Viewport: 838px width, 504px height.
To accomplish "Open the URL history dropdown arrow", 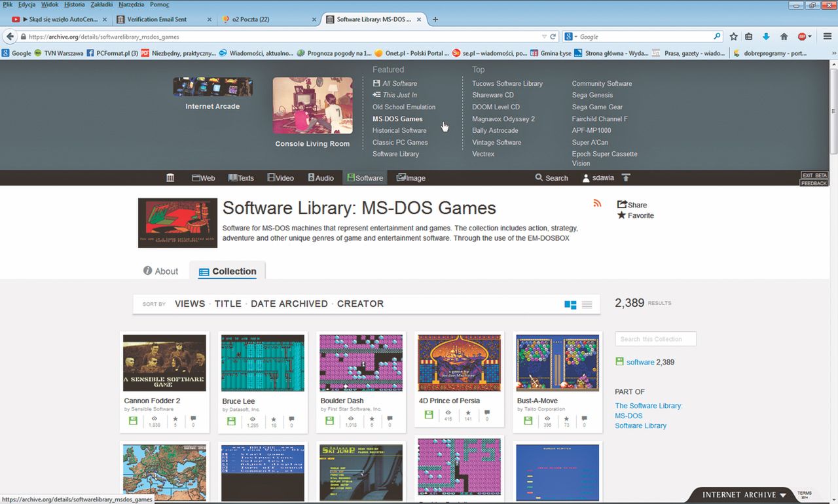I will [x=543, y=37].
